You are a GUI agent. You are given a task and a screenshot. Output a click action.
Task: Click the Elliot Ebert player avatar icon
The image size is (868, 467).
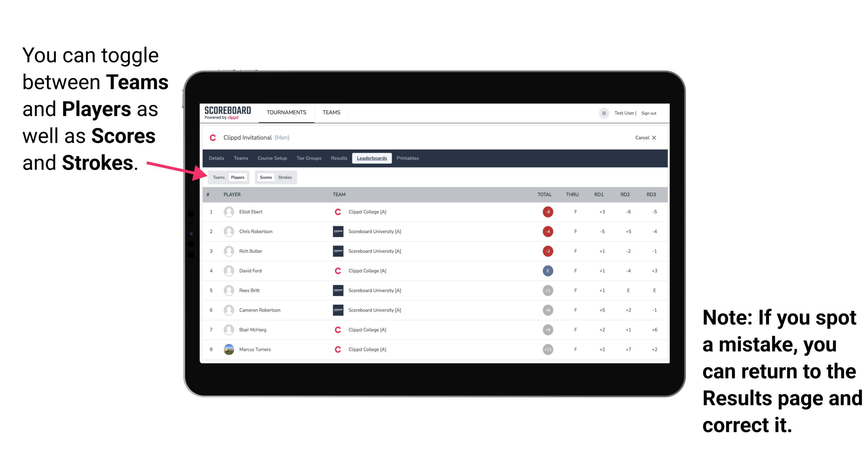tap(228, 212)
